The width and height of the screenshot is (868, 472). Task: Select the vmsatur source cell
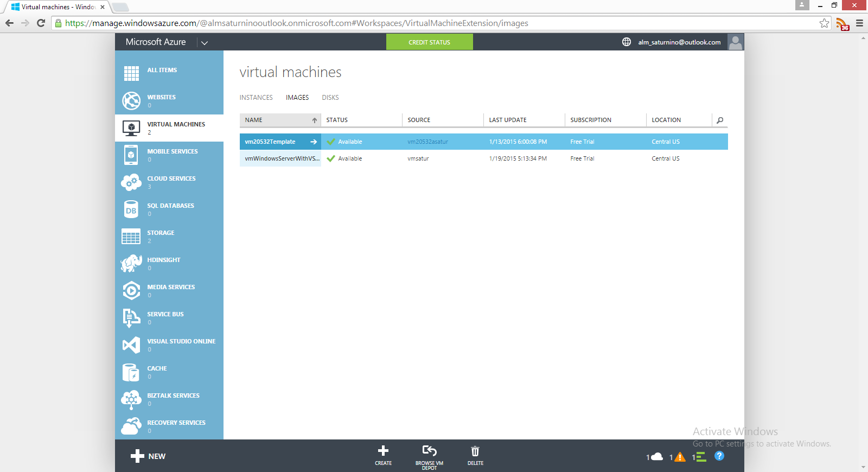pyautogui.click(x=418, y=159)
